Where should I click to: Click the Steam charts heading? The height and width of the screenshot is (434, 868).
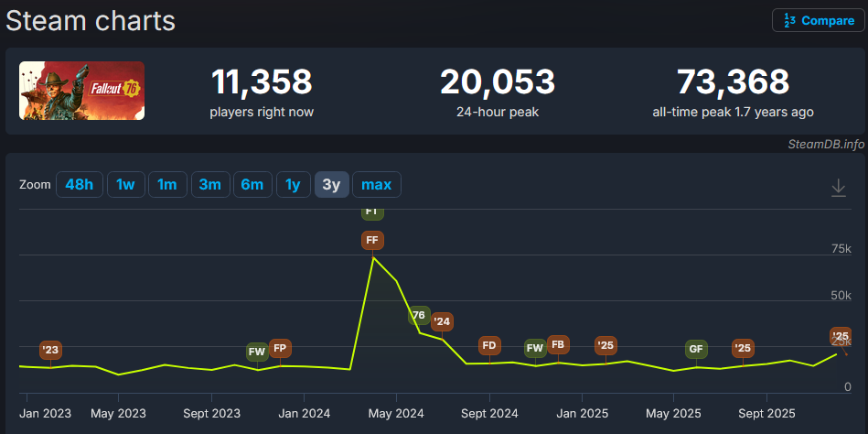tap(91, 21)
